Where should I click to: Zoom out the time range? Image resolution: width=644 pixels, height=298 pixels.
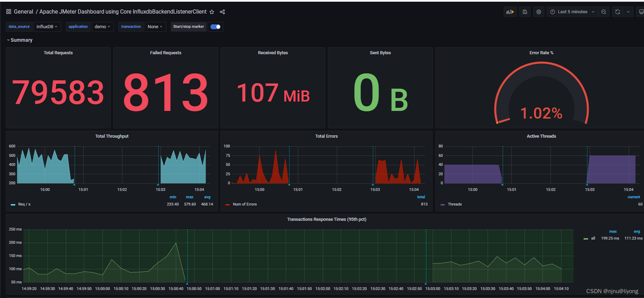pyautogui.click(x=604, y=12)
